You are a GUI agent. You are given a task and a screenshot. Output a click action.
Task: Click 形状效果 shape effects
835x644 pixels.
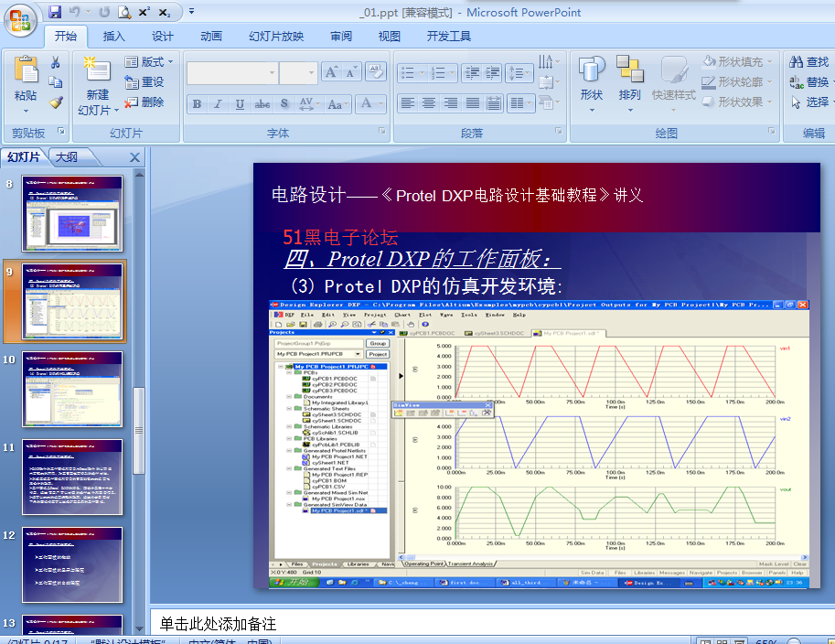coord(736,102)
